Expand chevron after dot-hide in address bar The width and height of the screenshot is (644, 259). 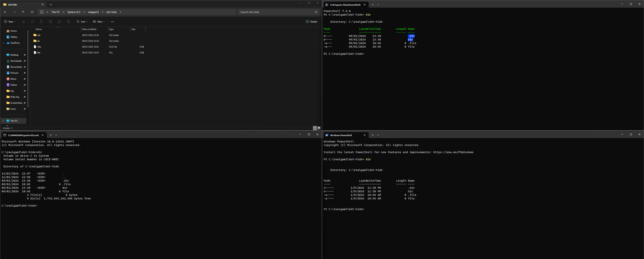point(121,12)
